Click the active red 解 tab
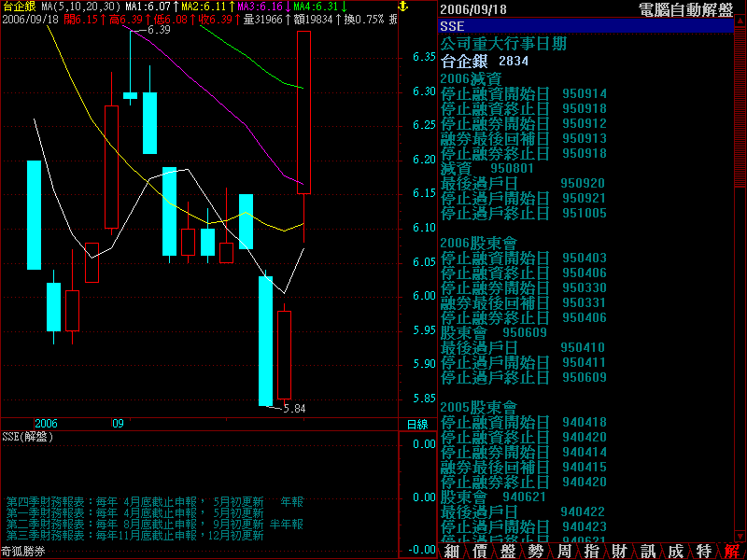The image size is (747, 560). click(x=732, y=552)
